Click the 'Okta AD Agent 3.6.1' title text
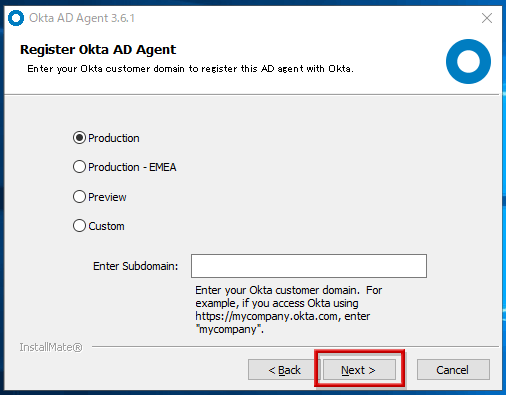 tap(82, 18)
